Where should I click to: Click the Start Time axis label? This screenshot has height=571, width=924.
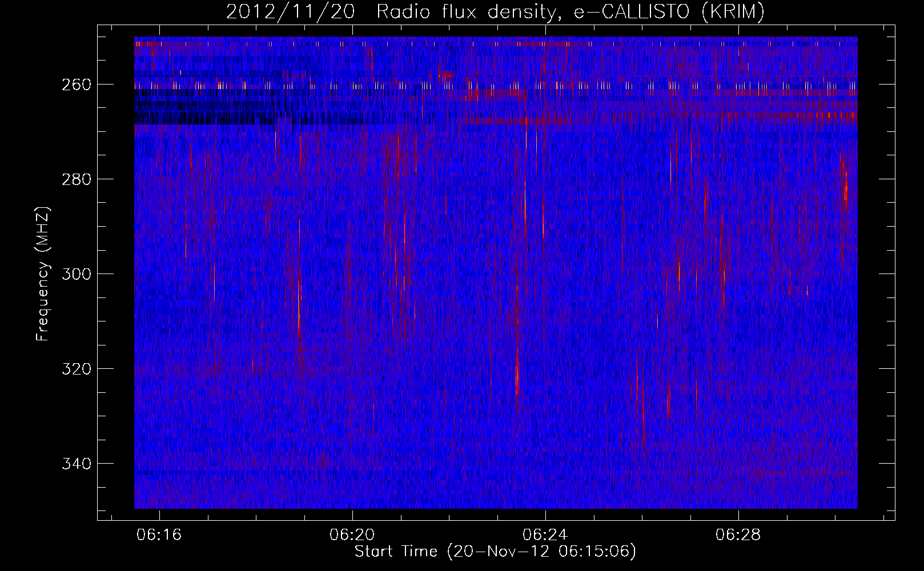[x=495, y=552]
